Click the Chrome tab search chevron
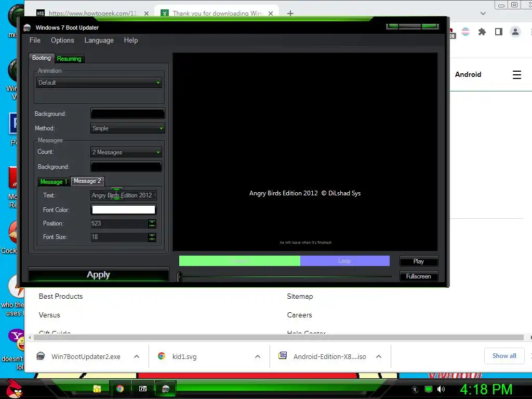Viewport: 532px width, 399px height. [x=483, y=14]
